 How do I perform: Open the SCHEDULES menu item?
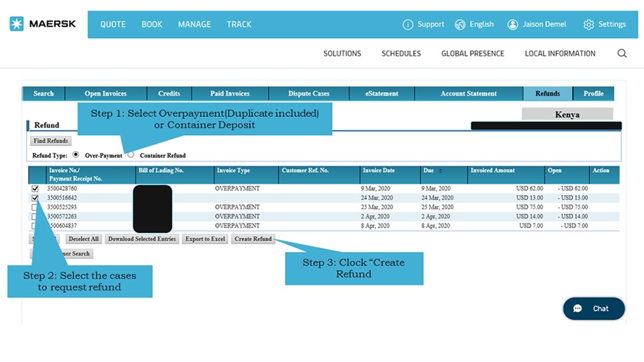click(401, 53)
